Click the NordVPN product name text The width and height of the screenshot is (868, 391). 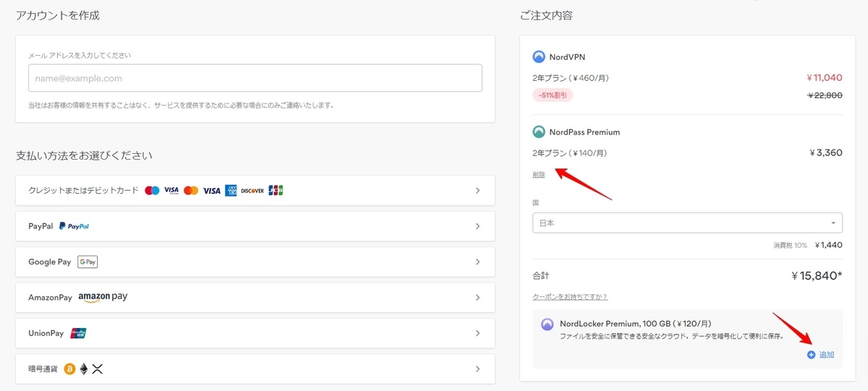[567, 57]
